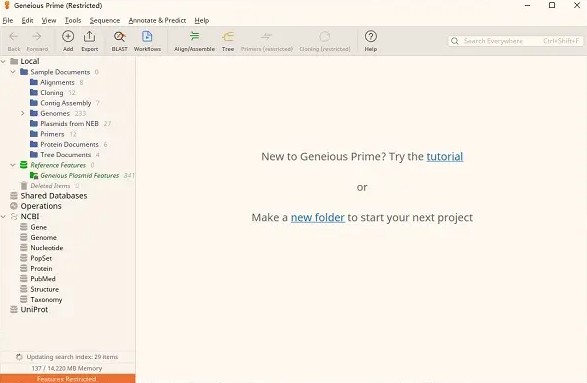The width and height of the screenshot is (587, 383).
Task: Click the memory usage status bar
Action: tap(67, 368)
